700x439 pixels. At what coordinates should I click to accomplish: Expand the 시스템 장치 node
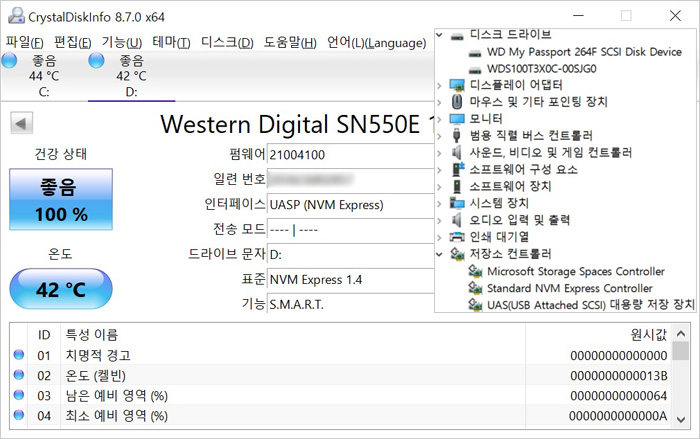[x=439, y=204]
